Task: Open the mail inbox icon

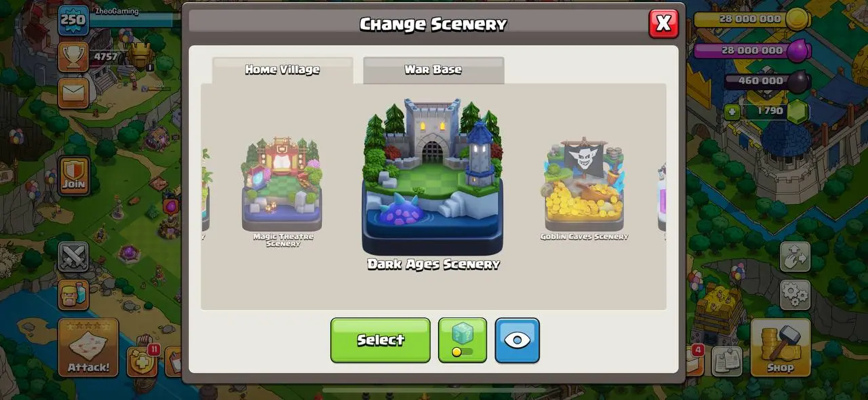Action: [x=73, y=93]
